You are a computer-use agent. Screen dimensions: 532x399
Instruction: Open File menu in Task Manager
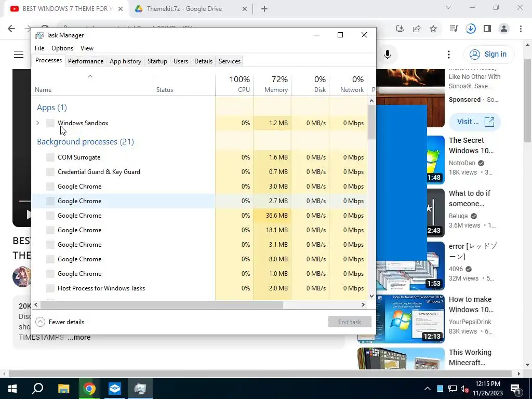coord(39,48)
